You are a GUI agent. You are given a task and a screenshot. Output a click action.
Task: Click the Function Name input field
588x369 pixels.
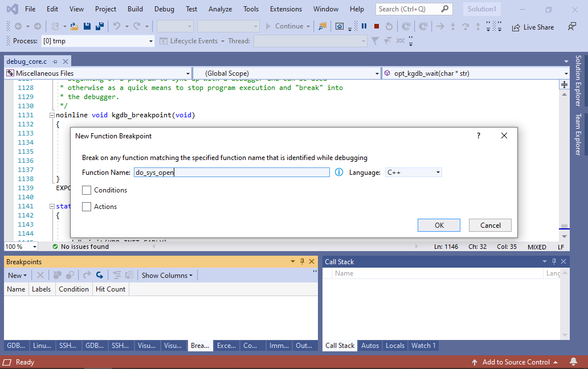point(232,173)
